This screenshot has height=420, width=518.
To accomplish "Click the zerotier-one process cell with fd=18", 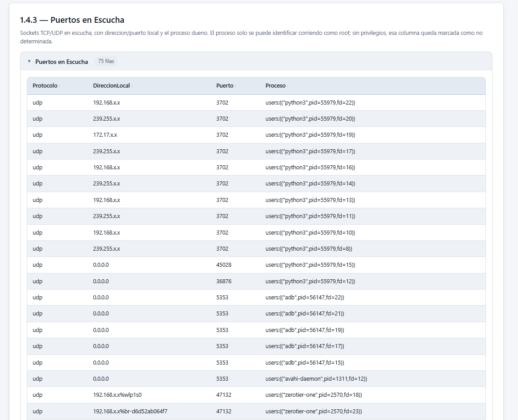I will tap(314, 395).
